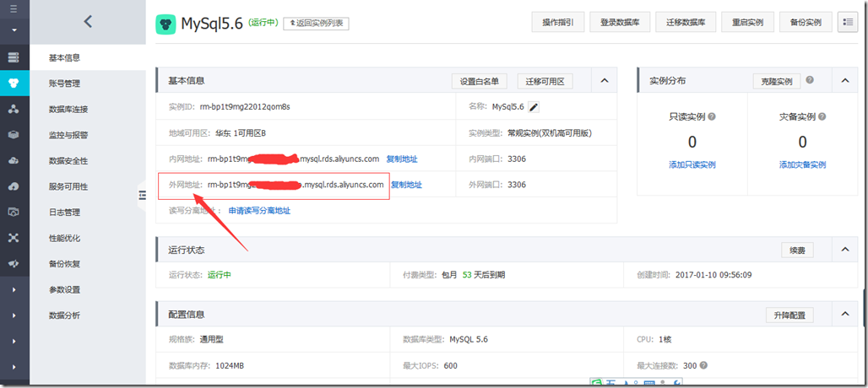The width and height of the screenshot is (868, 388).
Task: Click 备份实例 button
Action: coord(806,23)
